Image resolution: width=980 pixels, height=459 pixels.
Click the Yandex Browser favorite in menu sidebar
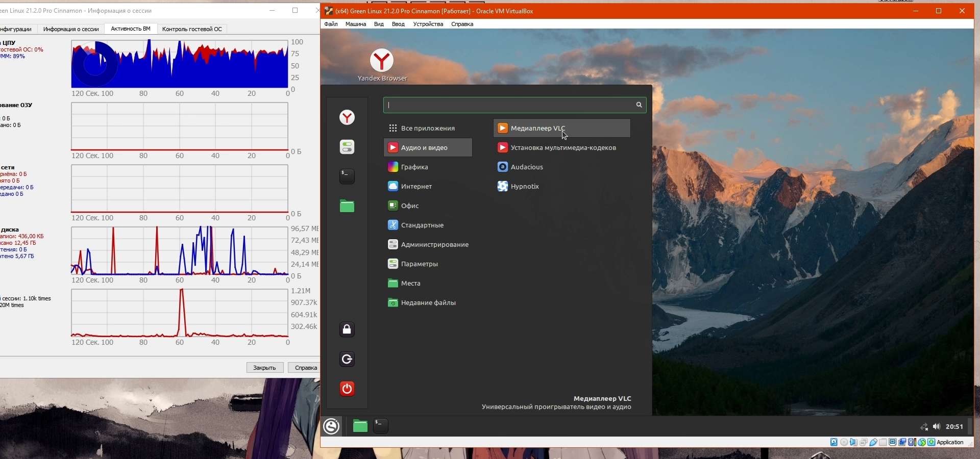(347, 118)
